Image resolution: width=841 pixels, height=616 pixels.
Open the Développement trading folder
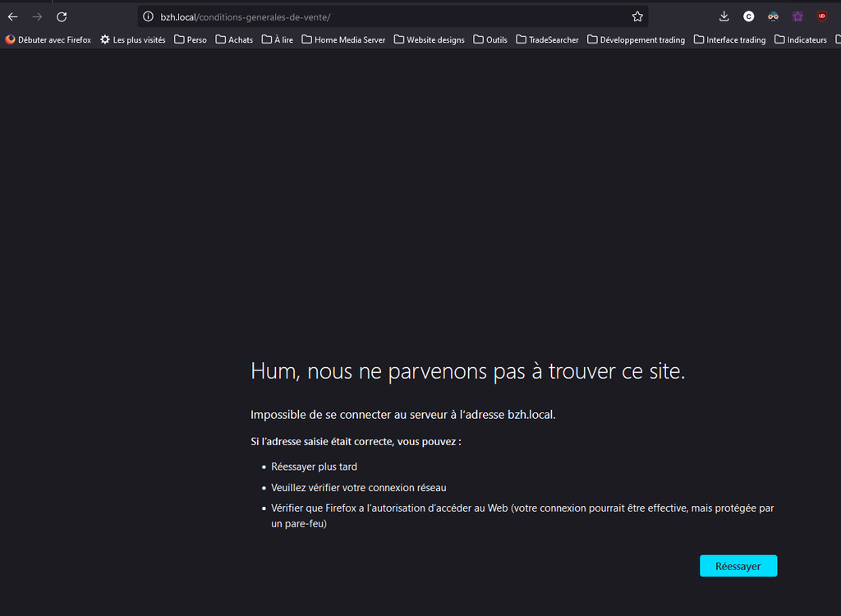pos(636,39)
